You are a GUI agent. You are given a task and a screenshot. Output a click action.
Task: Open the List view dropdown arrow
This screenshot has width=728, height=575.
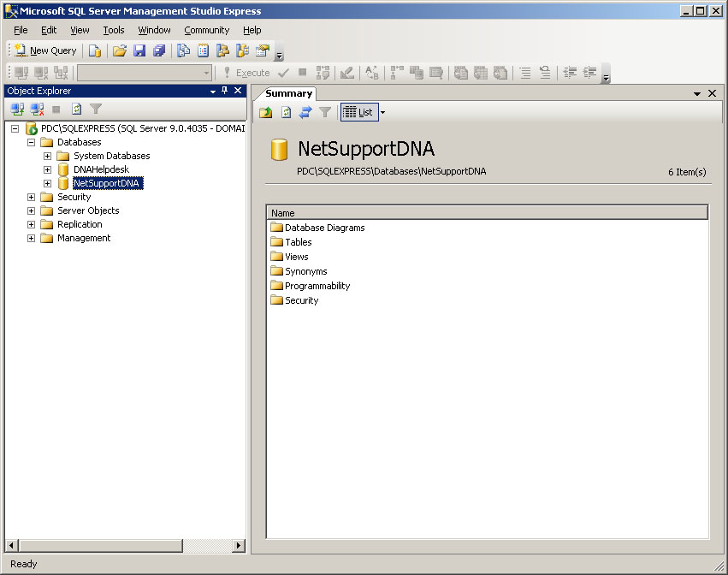pyautogui.click(x=383, y=112)
